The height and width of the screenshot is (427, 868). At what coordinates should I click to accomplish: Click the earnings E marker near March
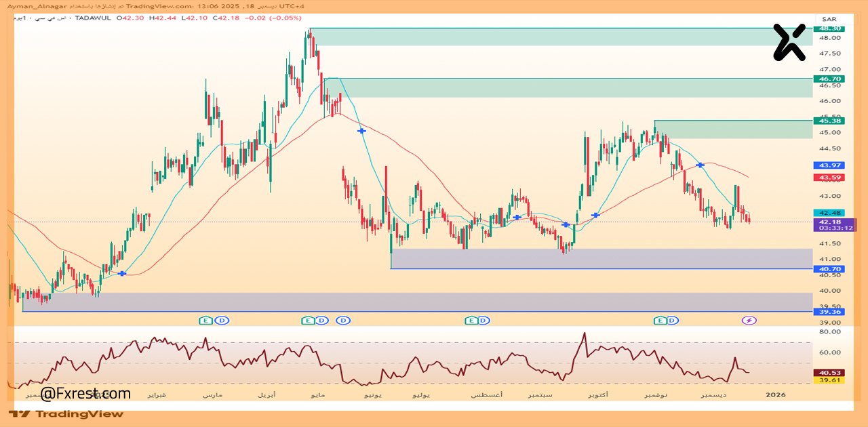click(205, 320)
